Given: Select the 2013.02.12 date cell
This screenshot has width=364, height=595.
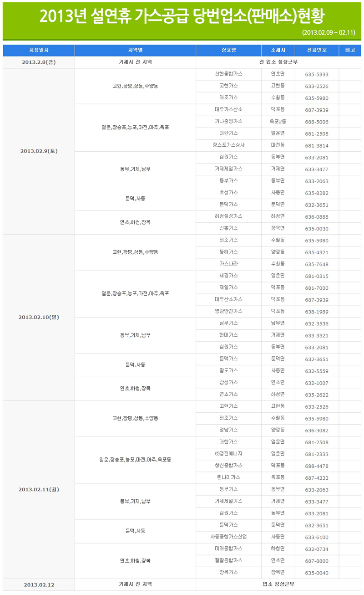Looking at the screenshot, I should [39, 585].
